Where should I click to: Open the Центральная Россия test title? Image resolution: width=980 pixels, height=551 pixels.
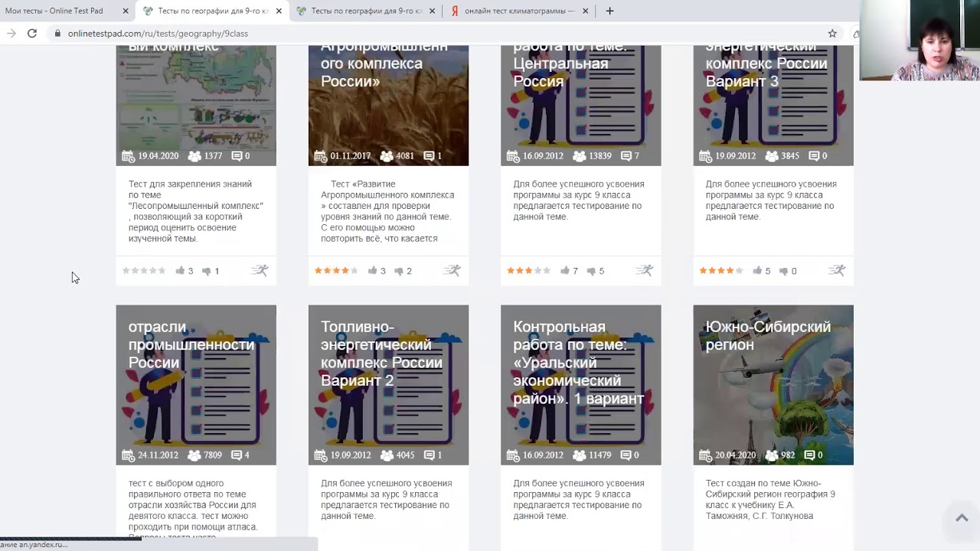tap(570, 64)
